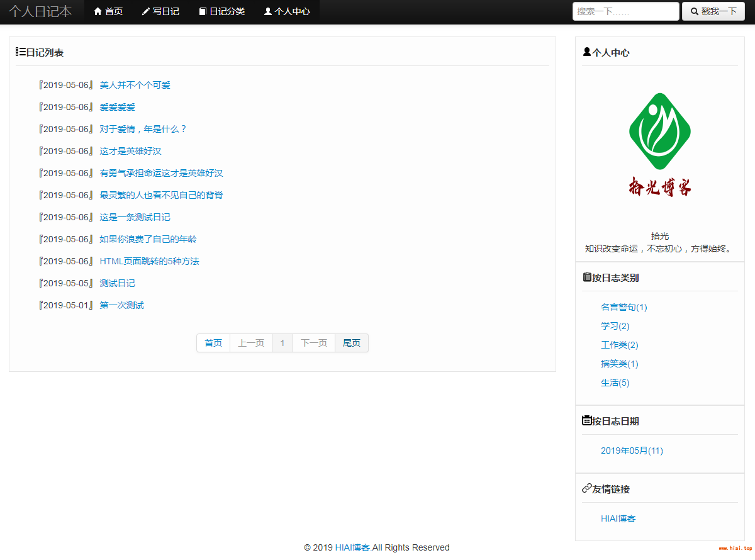755x560 pixels.
Task: Open the 个人中心 navigation item
Action: pos(287,11)
